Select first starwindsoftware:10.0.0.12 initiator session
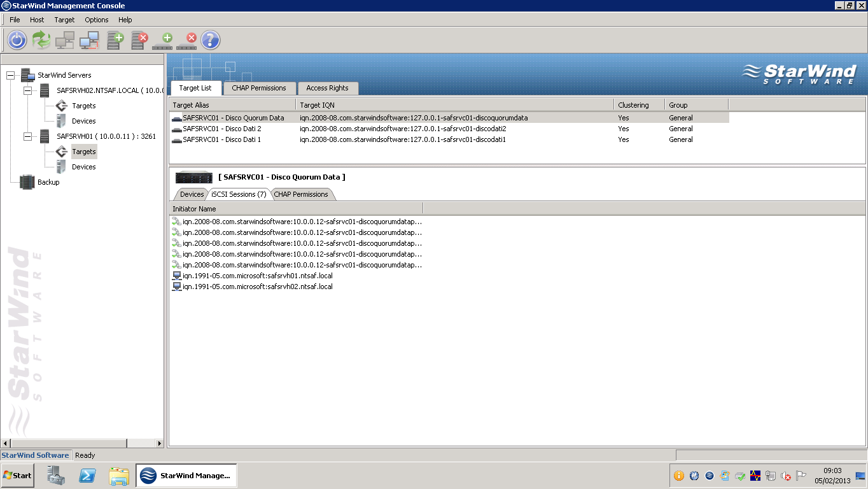The height and width of the screenshot is (489, 868). 297,222
